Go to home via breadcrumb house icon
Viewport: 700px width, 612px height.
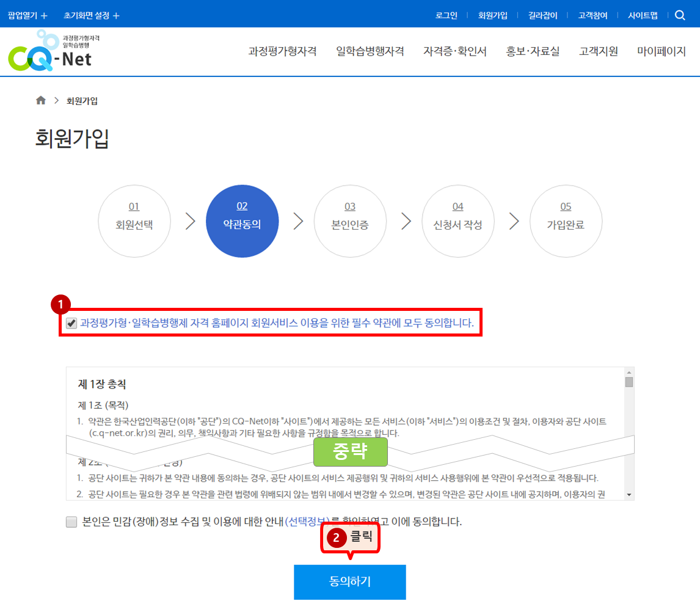tap(41, 100)
